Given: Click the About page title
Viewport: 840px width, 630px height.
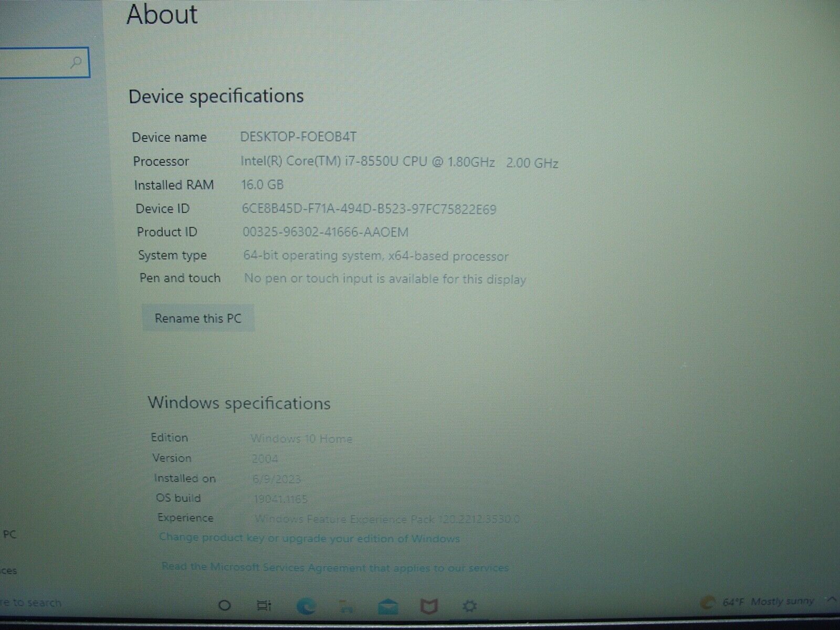Looking at the screenshot, I should point(162,15).
